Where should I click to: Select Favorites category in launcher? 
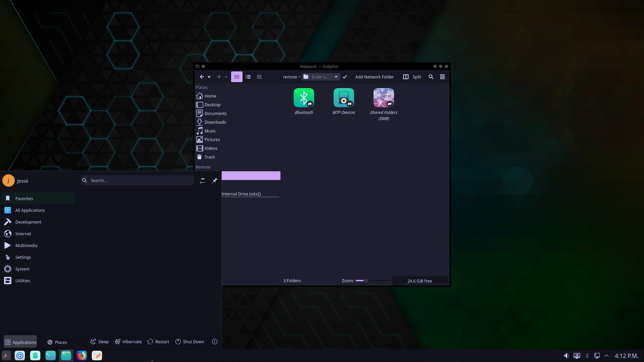tap(39, 198)
